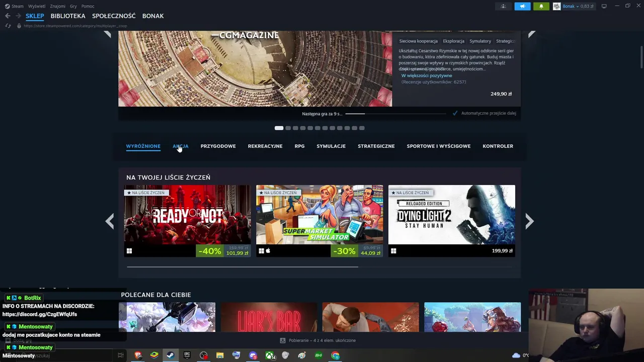
Task: Open the BONAK profile tab
Action: (153, 16)
